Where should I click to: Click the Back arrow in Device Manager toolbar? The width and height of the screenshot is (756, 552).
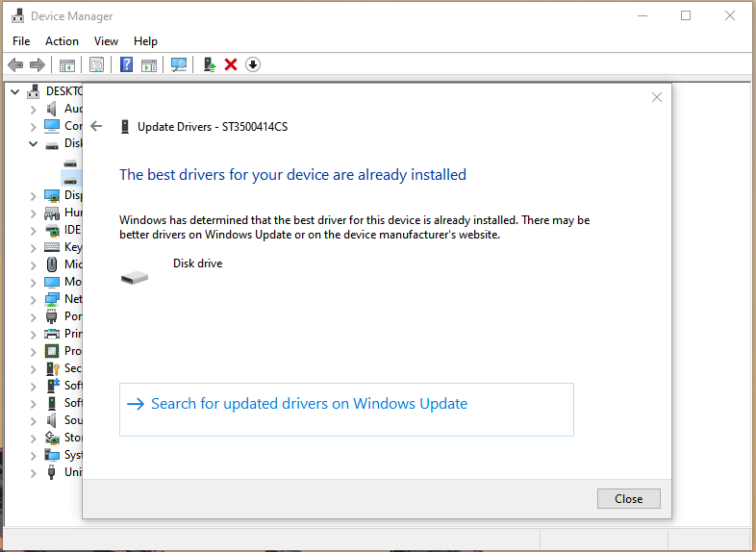(x=15, y=64)
